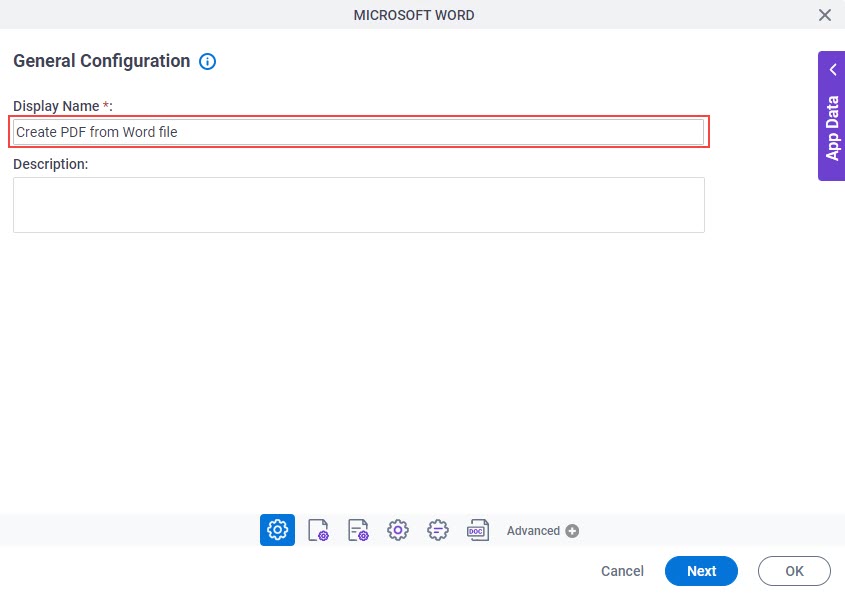
Task: Click the OK button
Action: click(794, 571)
